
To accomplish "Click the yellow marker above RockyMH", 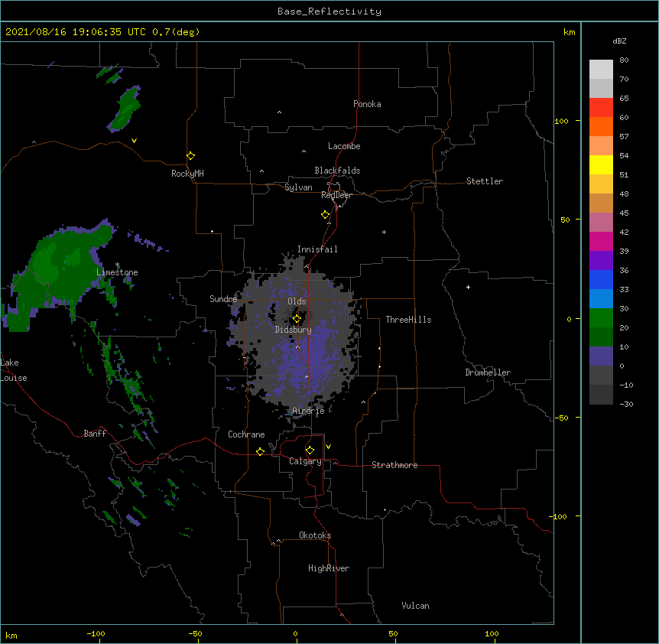I will tap(191, 156).
